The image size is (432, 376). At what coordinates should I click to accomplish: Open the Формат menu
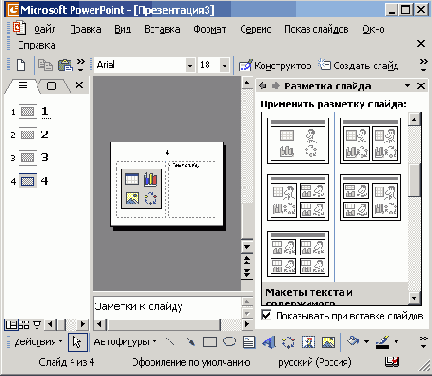point(210,29)
